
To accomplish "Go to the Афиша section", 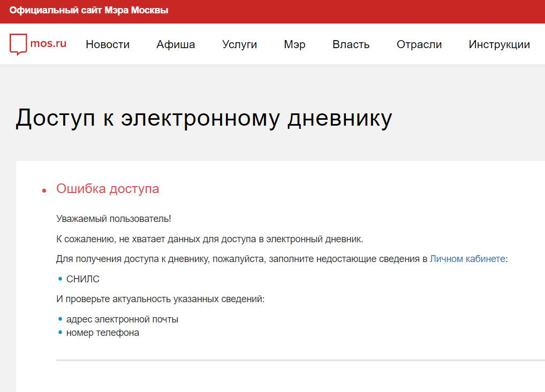I will click(176, 44).
